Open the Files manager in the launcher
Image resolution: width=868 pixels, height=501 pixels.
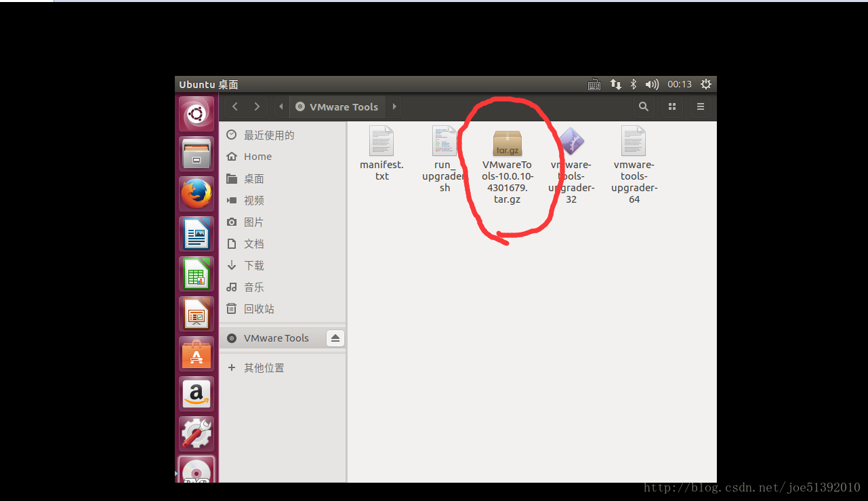coord(197,154)
